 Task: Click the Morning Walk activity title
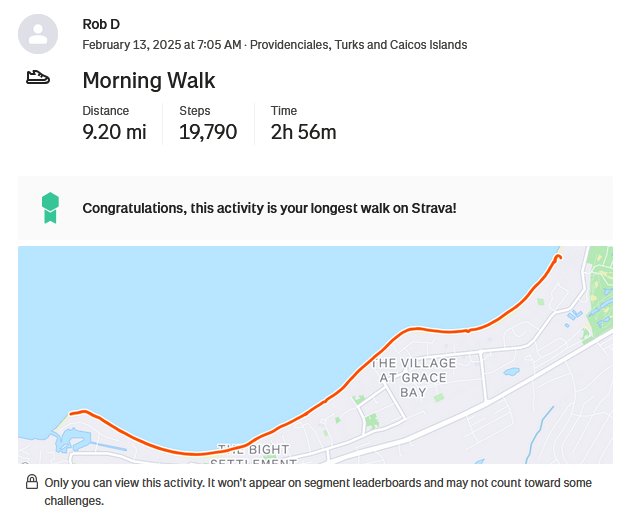coord(149,80)
